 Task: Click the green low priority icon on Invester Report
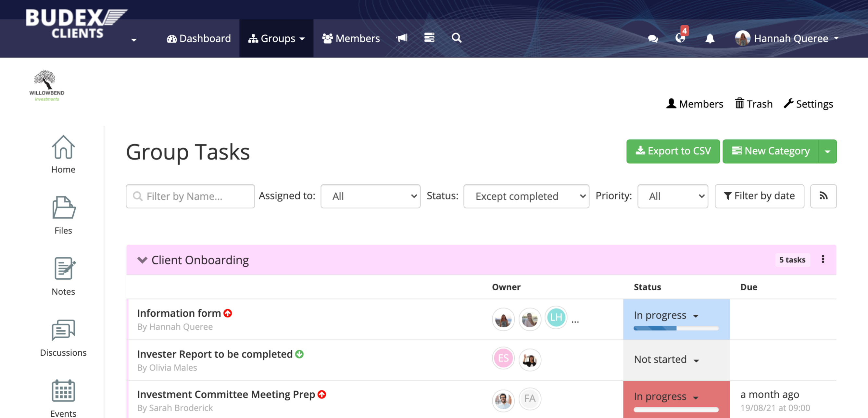tap(299, 354)
